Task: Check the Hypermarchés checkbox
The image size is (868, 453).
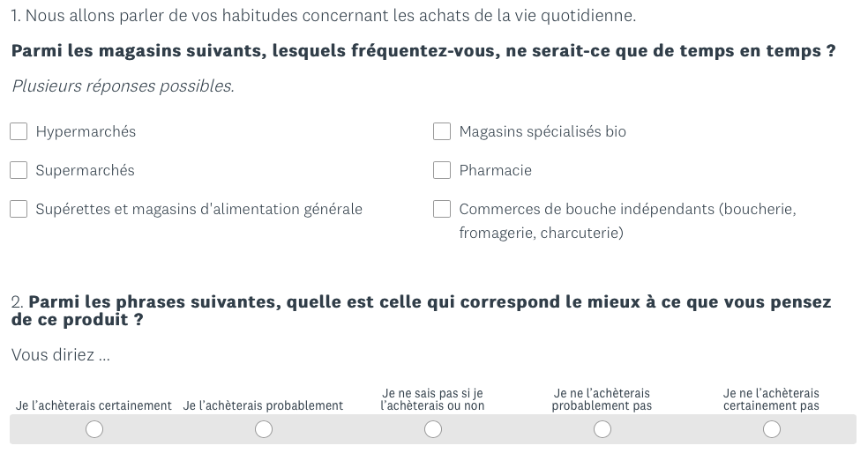Action: pyautogui.click(x=19, y=131)
